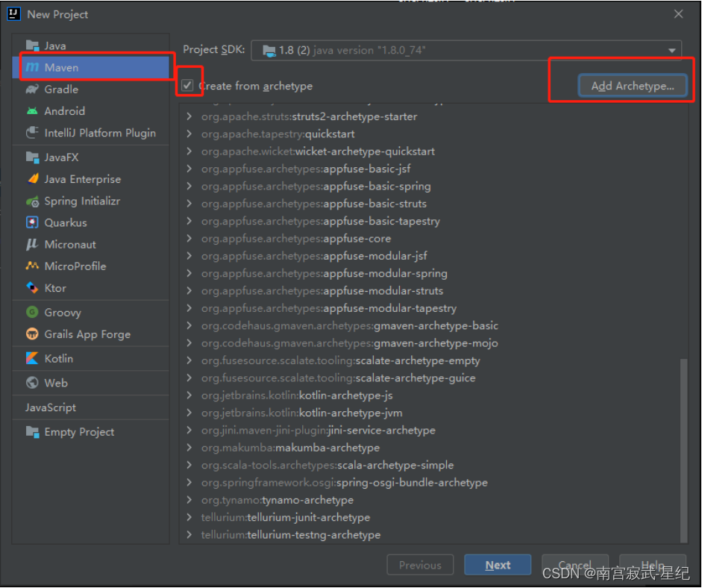Click the Java project type icon
The height and width of the screenshot is (588, 702).
pos(32,46)
